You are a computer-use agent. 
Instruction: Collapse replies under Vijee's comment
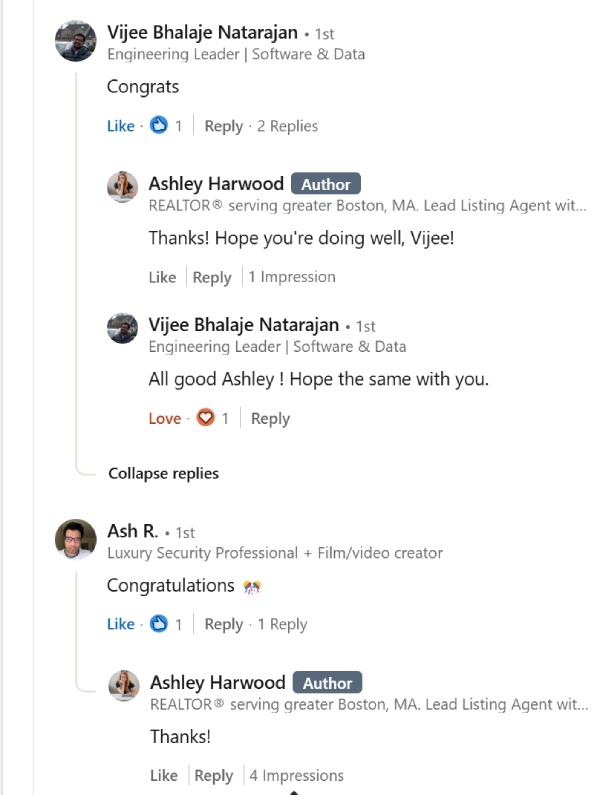point(163,473)
